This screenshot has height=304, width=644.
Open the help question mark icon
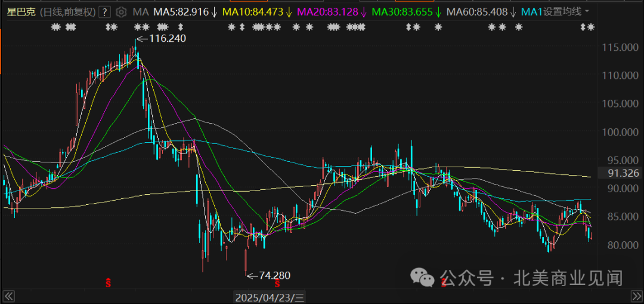(x=105, y=11)
